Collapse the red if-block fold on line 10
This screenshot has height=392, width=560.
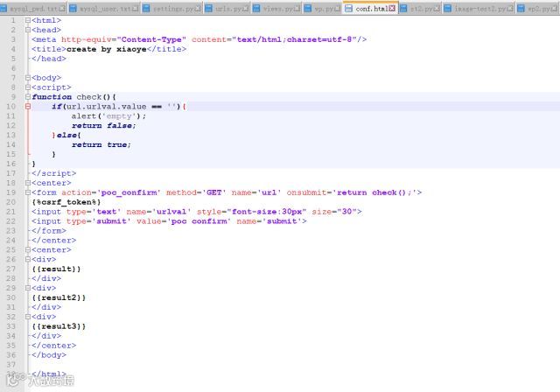[28, 107]
